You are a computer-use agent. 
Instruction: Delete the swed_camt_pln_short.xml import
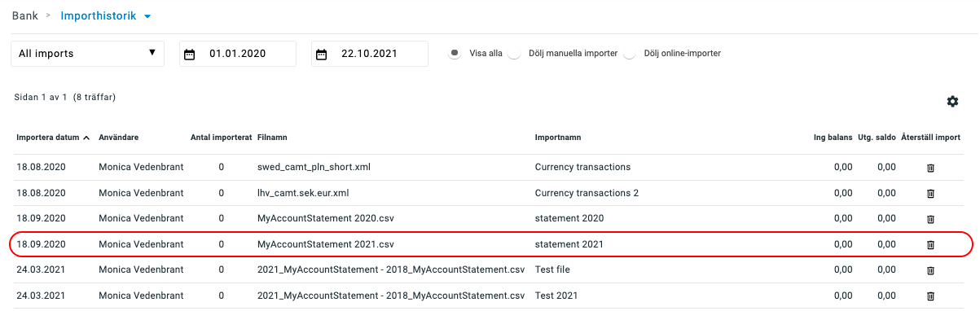[x=930, y=168]
